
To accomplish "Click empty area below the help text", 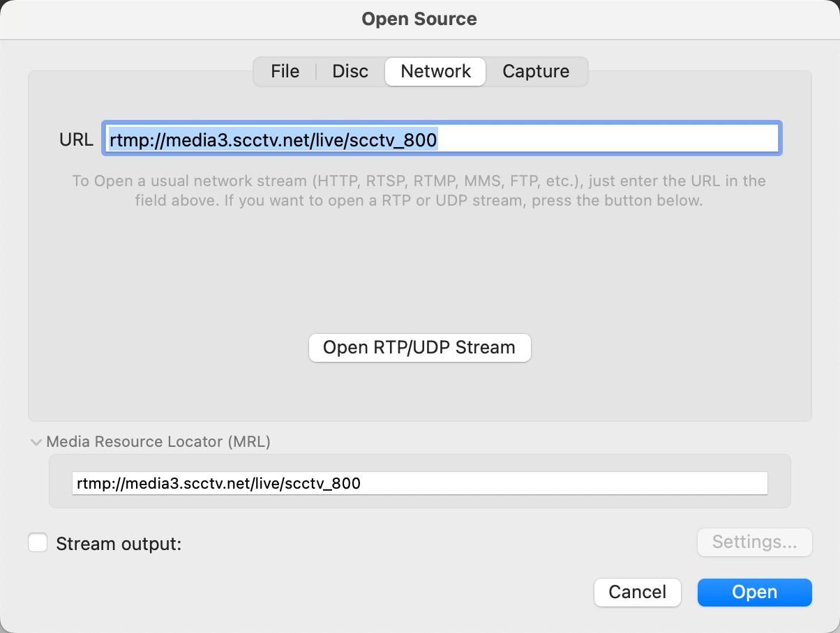I will (x=419, y=272).
